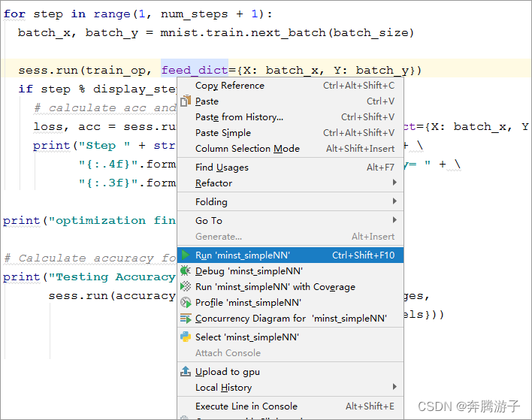Choose Paste Simple menu entry
532x420 pixels.
pos(291,133)
